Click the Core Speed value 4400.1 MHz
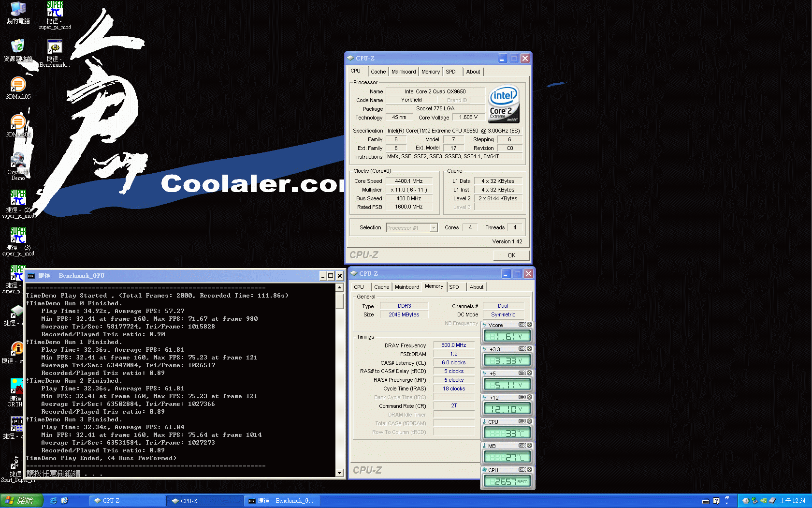Viewport: 812px width, 508px height. [x=409, y=181]
